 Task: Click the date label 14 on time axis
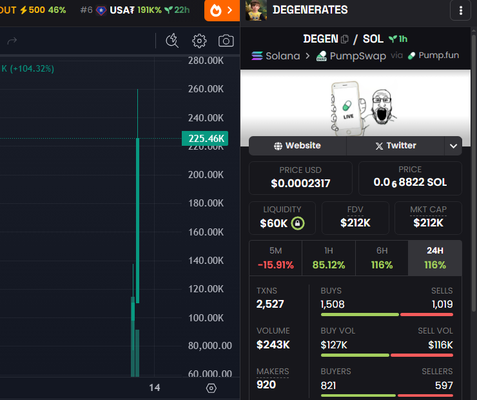[x=154, y=388]
